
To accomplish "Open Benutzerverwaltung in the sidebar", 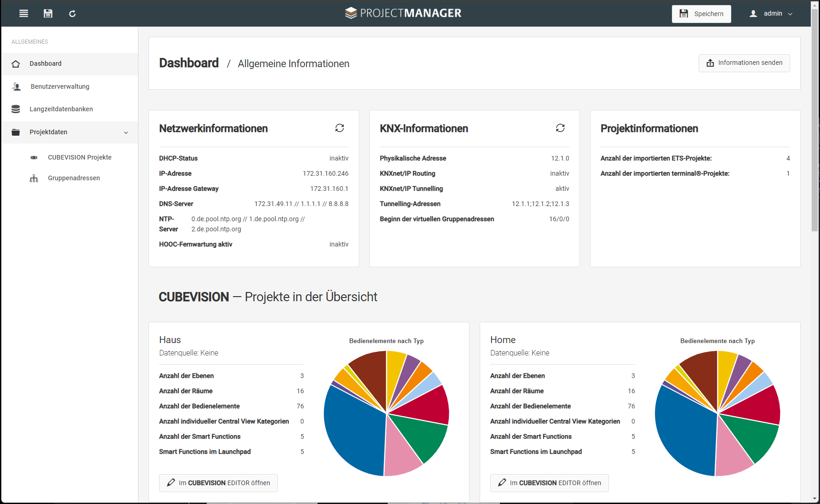I will point(70,86).
